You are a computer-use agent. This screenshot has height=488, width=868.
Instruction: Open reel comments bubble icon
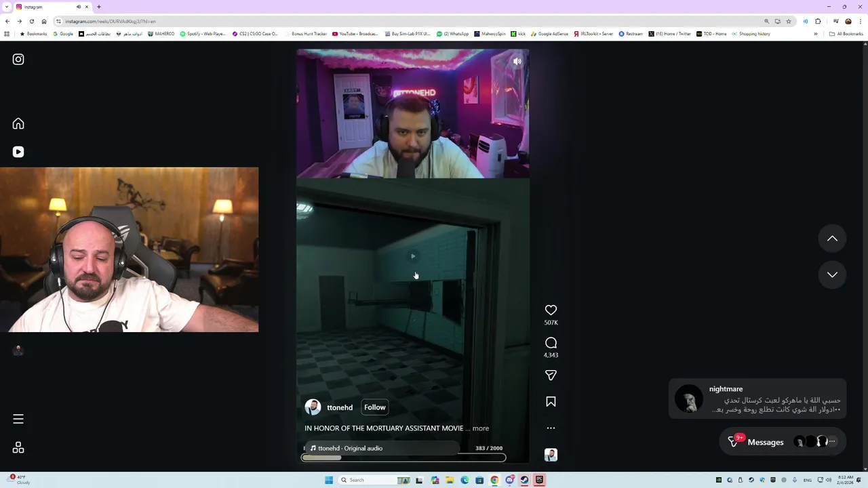pyautogui.click(x=551, y=343)
